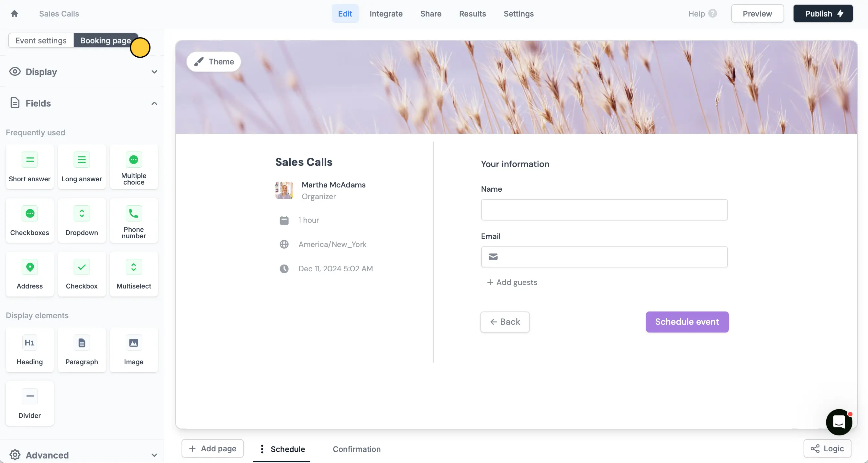Insert a Heading display element

[30, 350]
